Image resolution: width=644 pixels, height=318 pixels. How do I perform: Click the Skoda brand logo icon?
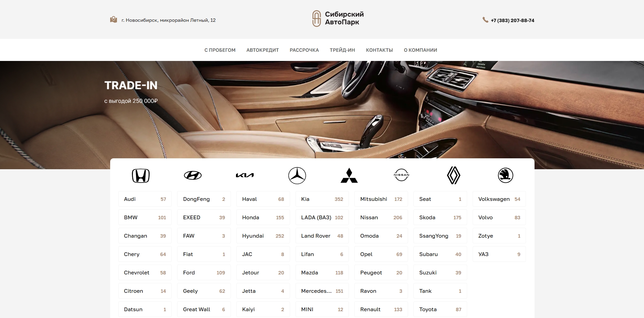(x=506, y=175)
